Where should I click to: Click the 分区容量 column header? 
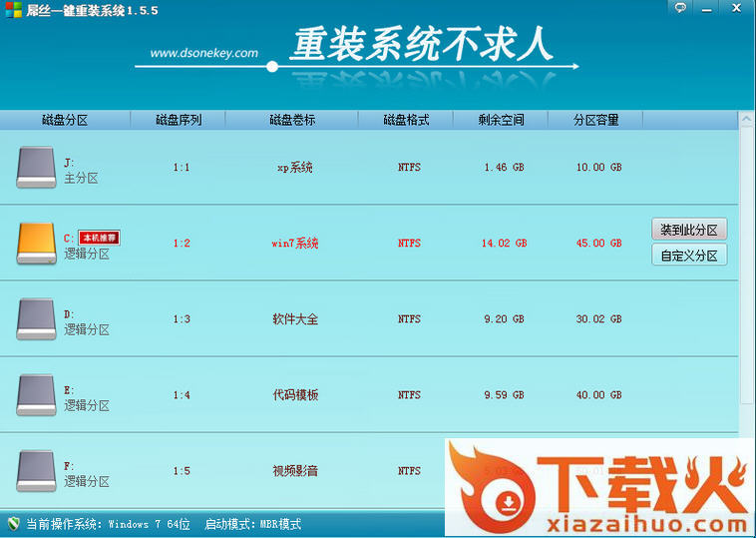[x=596, y=120]
